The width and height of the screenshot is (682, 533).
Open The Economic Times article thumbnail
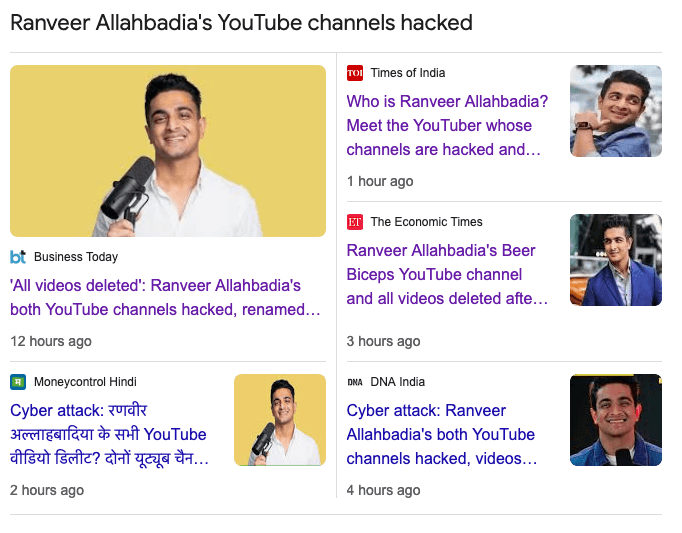click(615, 260)
